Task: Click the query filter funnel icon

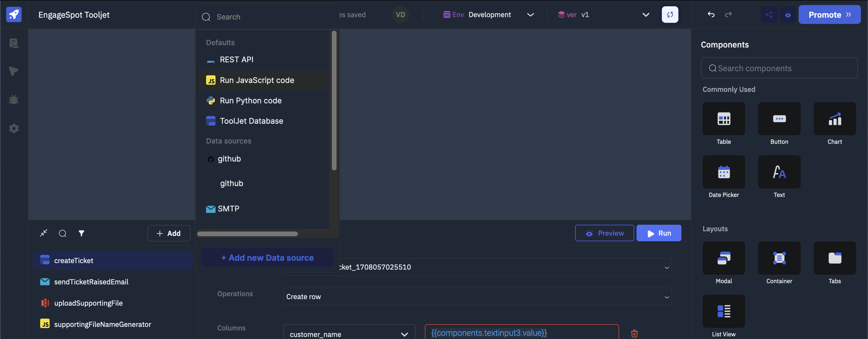Action: [x=81, y=233]
